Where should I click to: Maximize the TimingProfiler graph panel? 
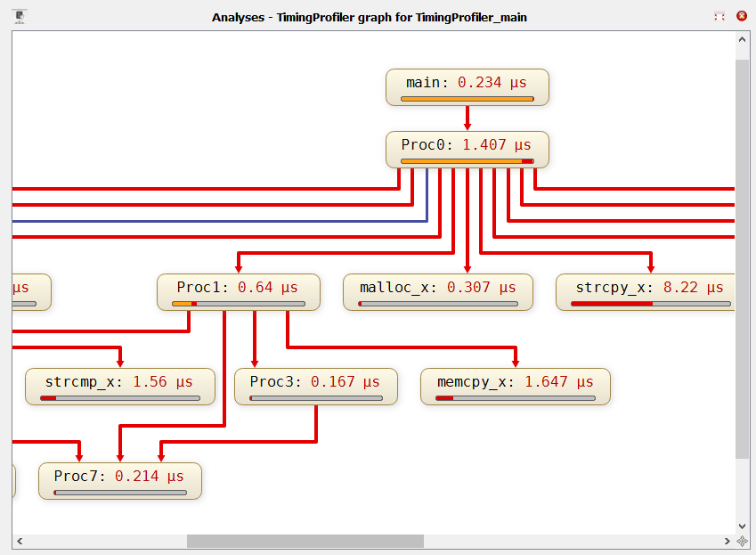point(719,16)
